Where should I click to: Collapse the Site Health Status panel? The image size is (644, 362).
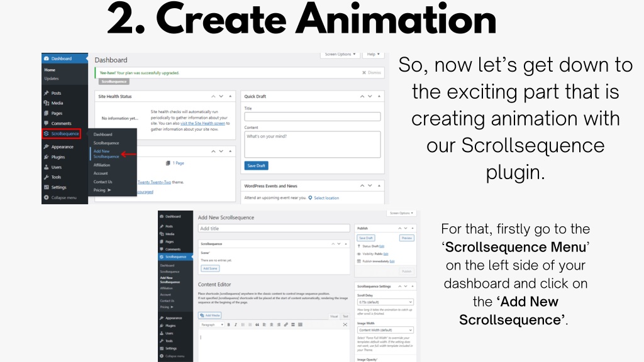coord(230,96)
